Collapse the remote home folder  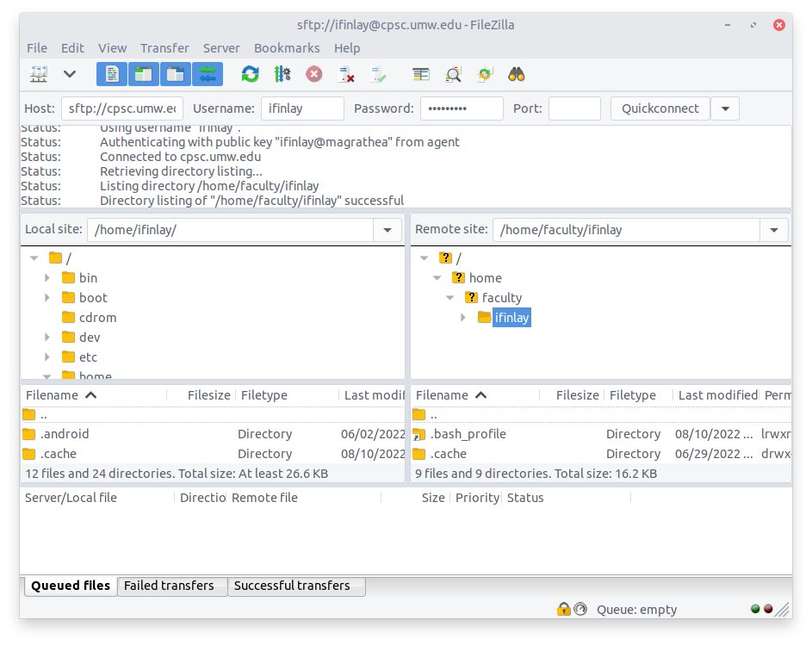437,278
